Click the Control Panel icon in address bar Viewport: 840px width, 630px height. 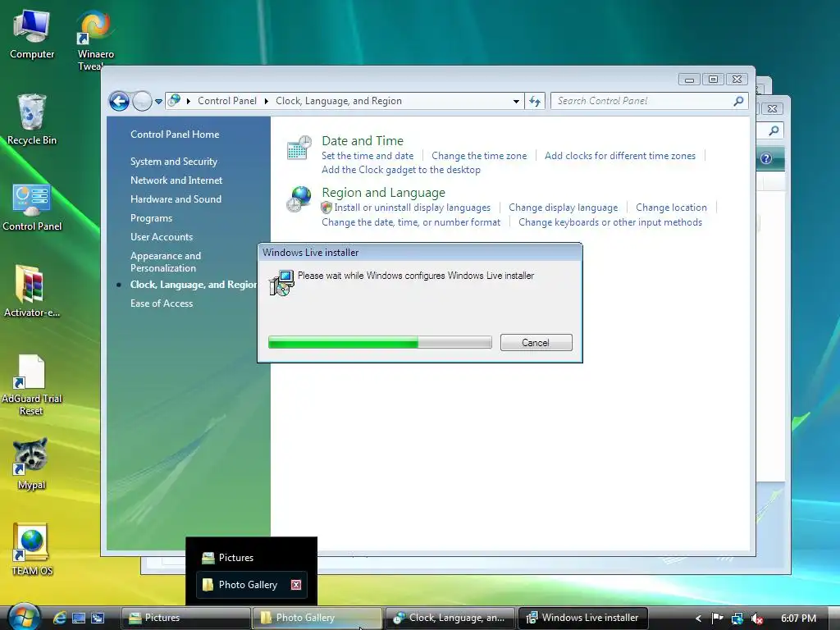174,100
